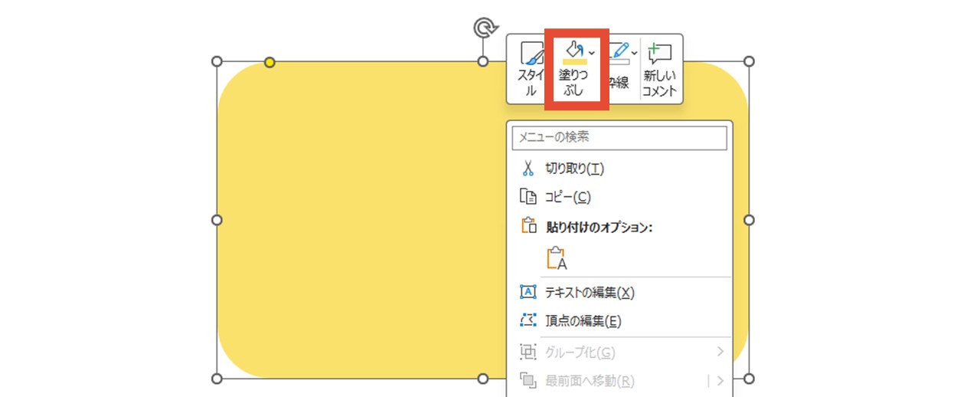Click the yellow corner-rounding adjustment handle

click(269, 62)
